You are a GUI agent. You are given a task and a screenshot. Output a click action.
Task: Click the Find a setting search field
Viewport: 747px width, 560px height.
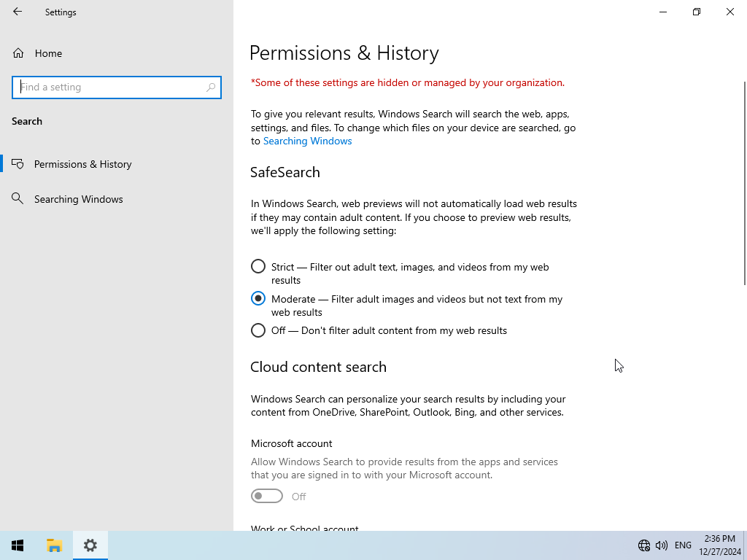coord(117,87)
